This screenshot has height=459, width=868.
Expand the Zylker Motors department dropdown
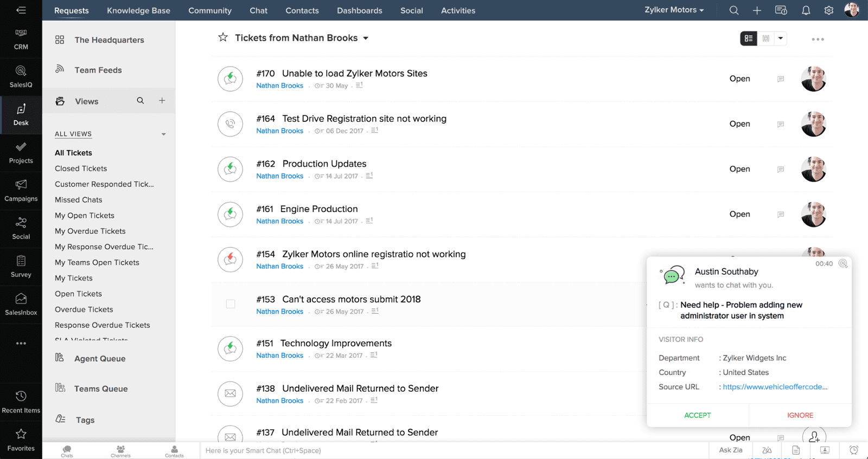tap(674, 10)
